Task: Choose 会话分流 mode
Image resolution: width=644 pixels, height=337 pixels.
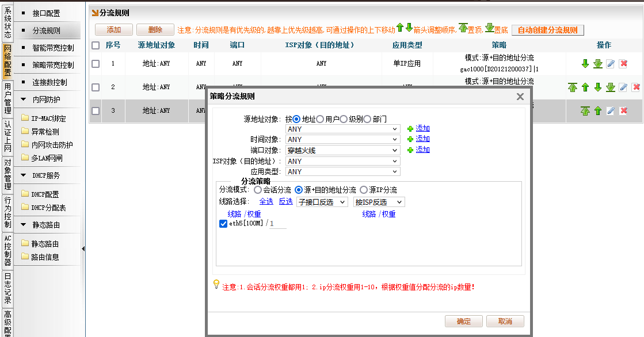Action: (x=257, y=190)
